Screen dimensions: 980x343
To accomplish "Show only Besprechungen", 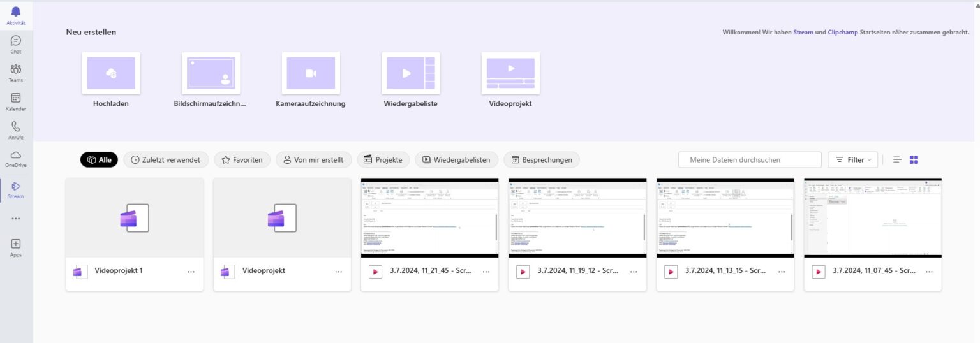I will point(542,160).
